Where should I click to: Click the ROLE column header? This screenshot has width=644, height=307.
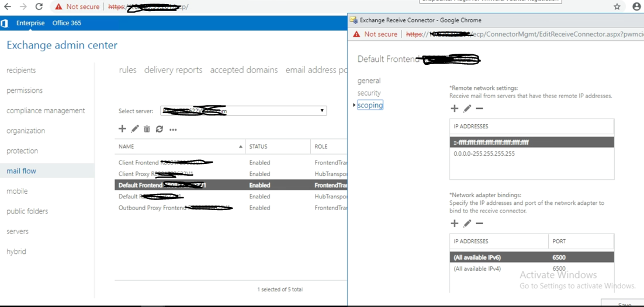pos(329,146)
